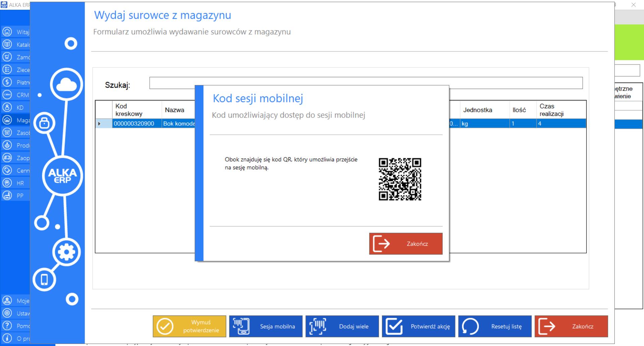
Task: Select the kg unit cell
Action: (485, 124)
